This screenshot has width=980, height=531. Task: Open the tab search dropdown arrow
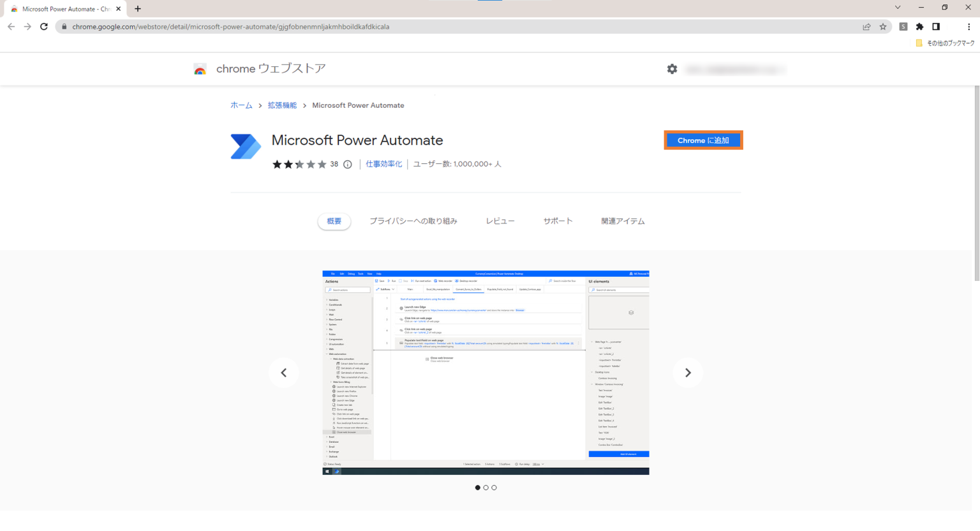tap(897, 8)
